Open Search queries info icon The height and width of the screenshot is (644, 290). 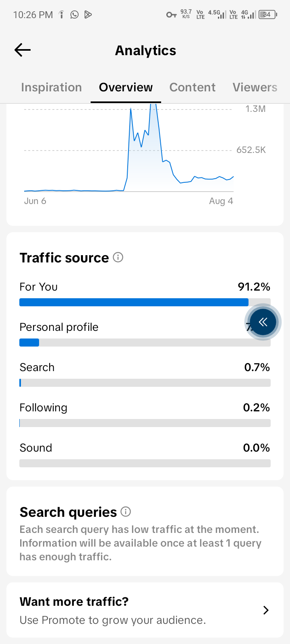[x=126, y=512]
